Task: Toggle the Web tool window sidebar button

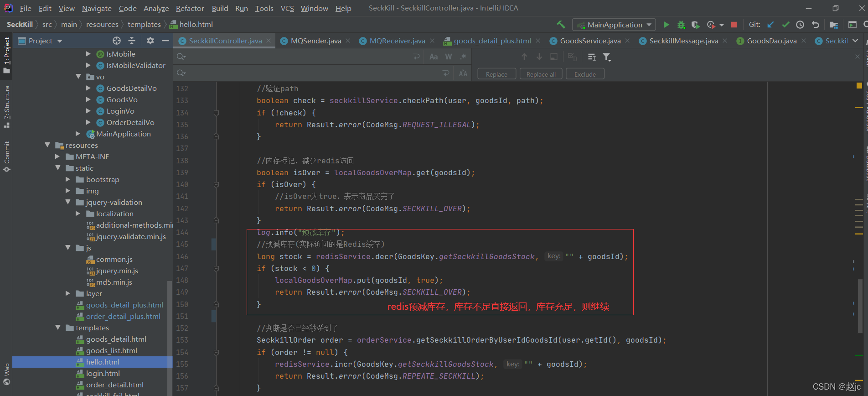Action: (x=6, y=374)
